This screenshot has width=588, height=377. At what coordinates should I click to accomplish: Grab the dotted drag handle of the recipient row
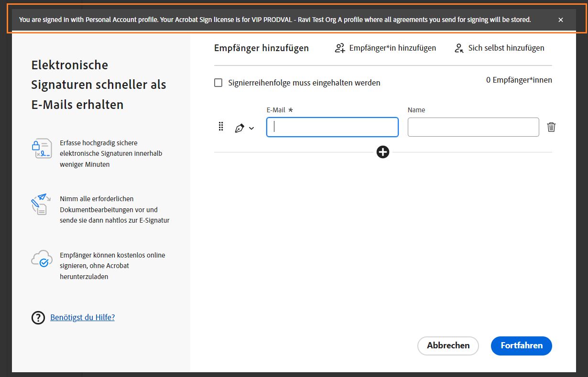(221, 127)
